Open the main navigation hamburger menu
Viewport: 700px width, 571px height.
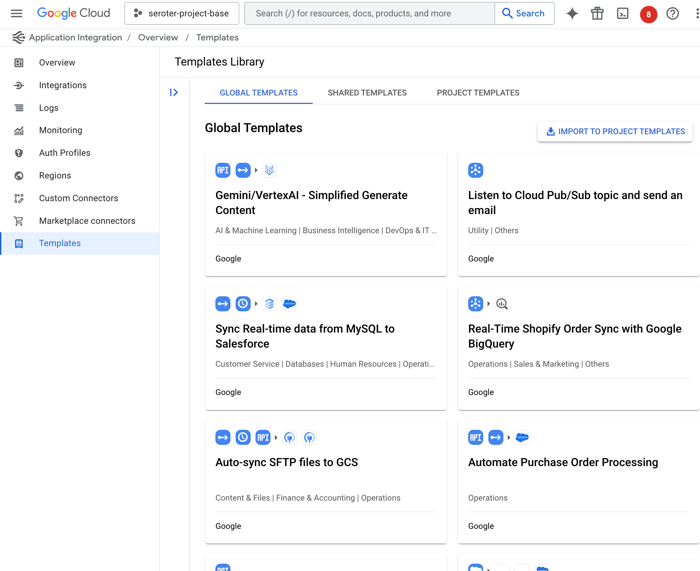[x=16, y=14]
